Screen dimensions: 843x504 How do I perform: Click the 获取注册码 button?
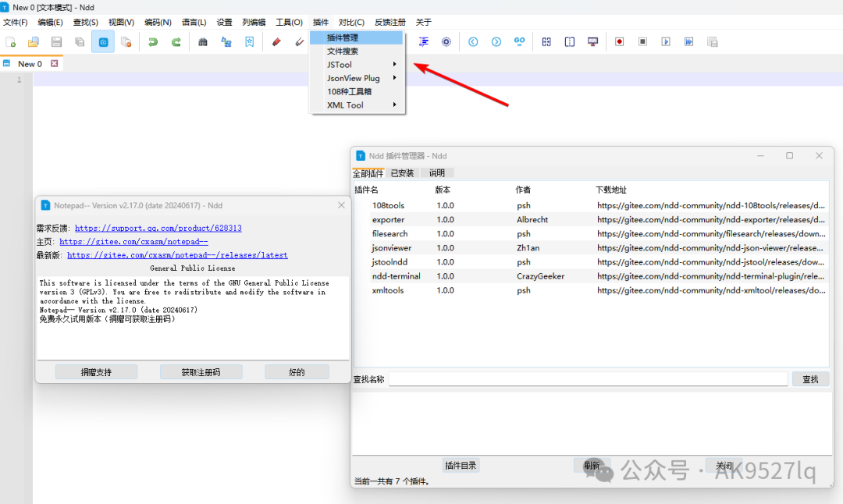201,372
